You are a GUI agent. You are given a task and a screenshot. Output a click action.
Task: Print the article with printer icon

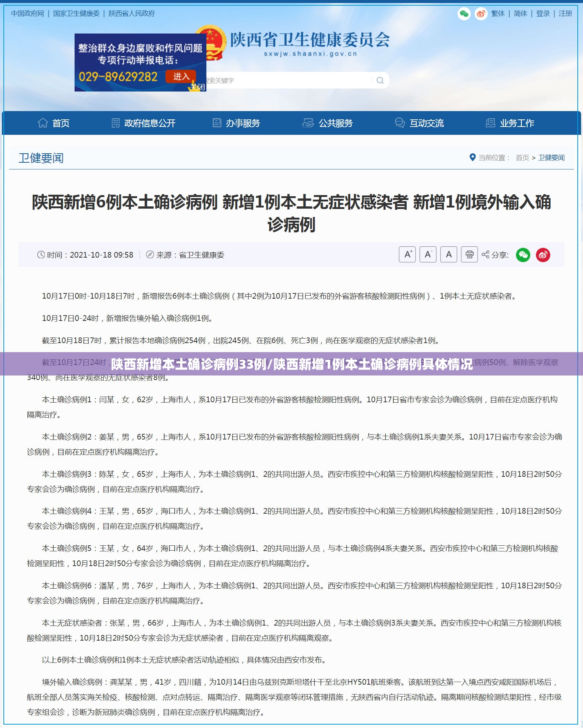tap(469, 255)
